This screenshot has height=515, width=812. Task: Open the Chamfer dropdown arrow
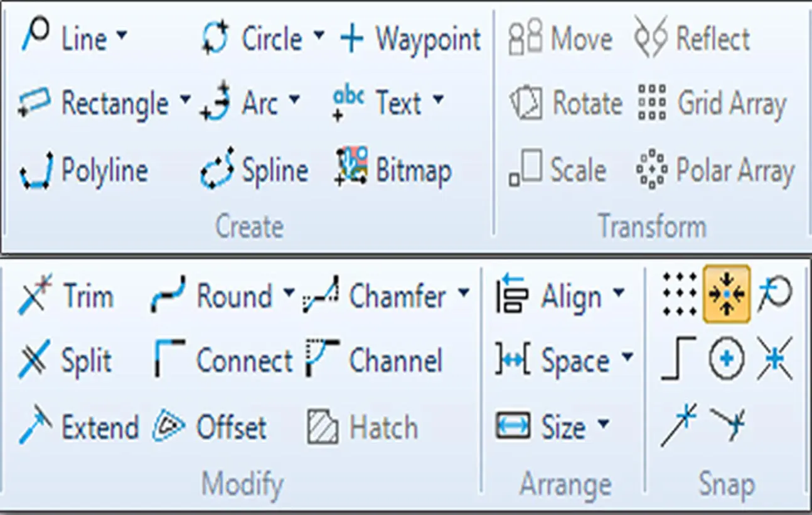point(464,293)
